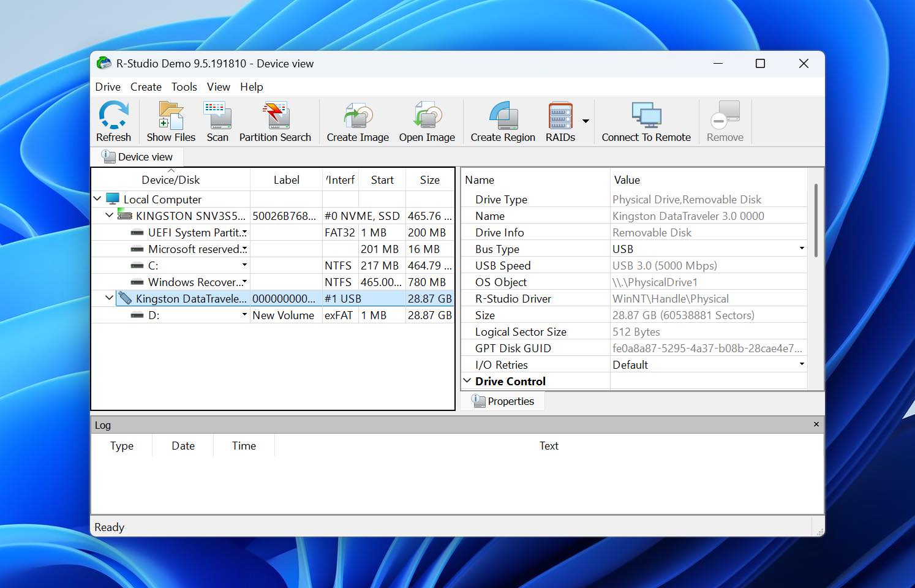Open the Help menu

[252, 87]
